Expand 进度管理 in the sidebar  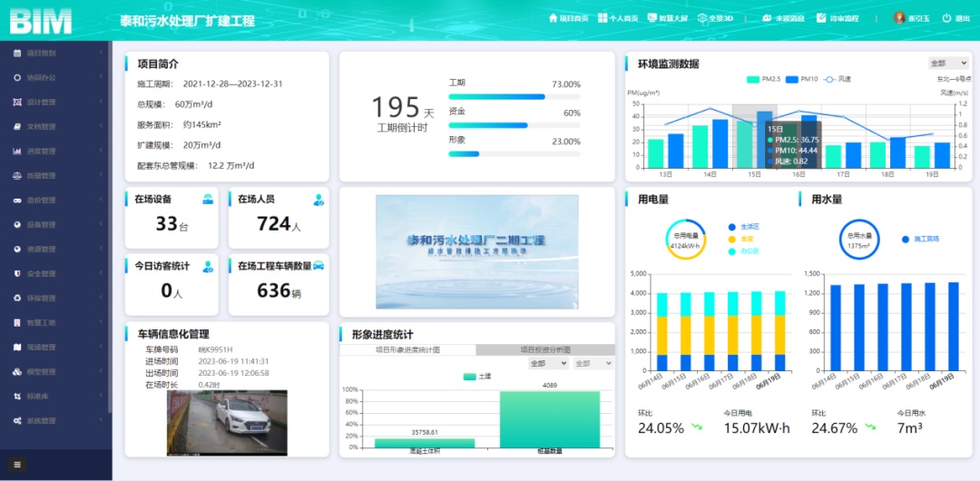click(x=54, y=152)
